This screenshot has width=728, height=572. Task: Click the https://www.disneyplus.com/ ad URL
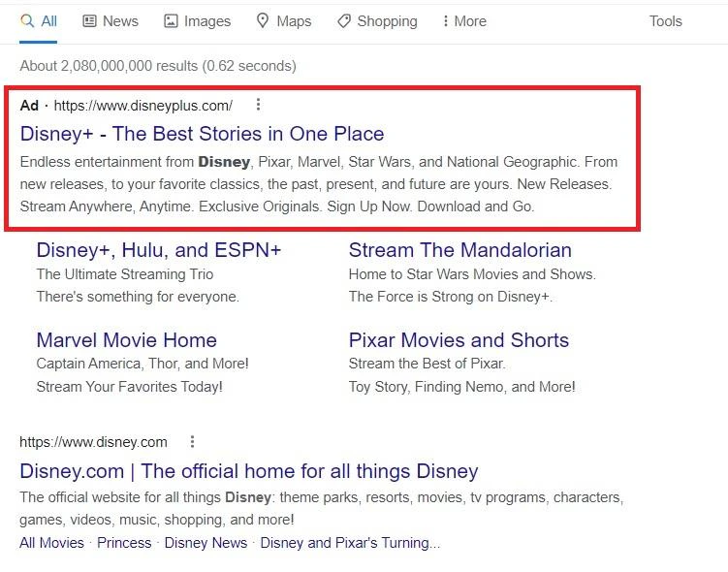click(143, 106)
